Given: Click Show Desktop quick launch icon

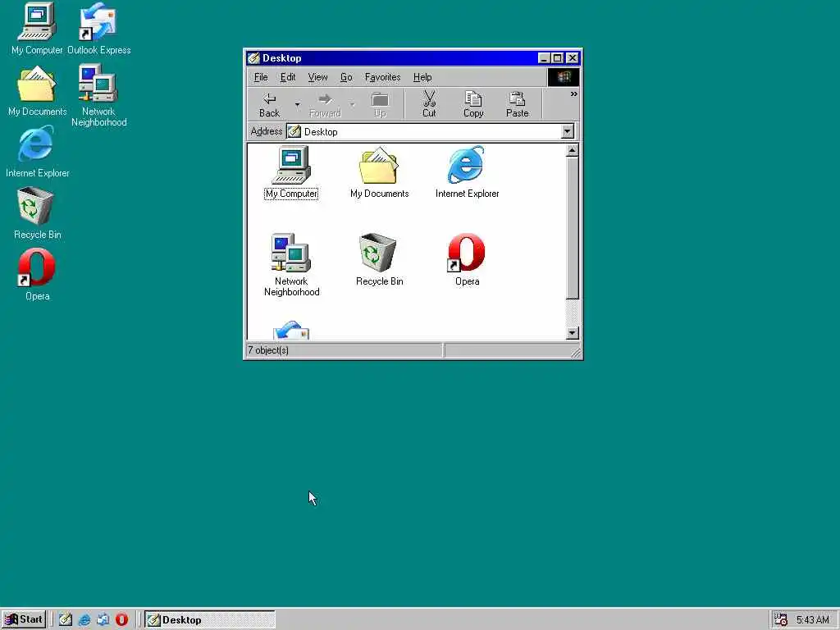Looking at the screenshot, I should point(66,620).
